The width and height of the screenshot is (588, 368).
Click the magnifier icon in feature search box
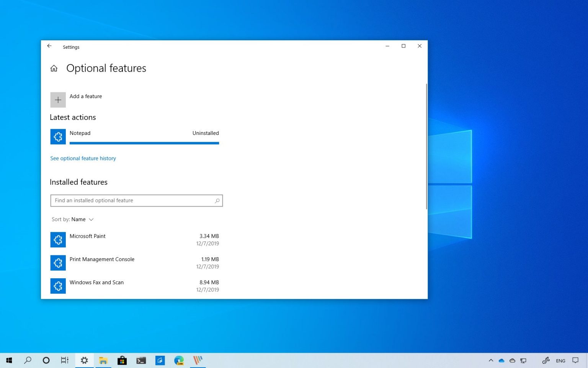click(x=217, y=200)
